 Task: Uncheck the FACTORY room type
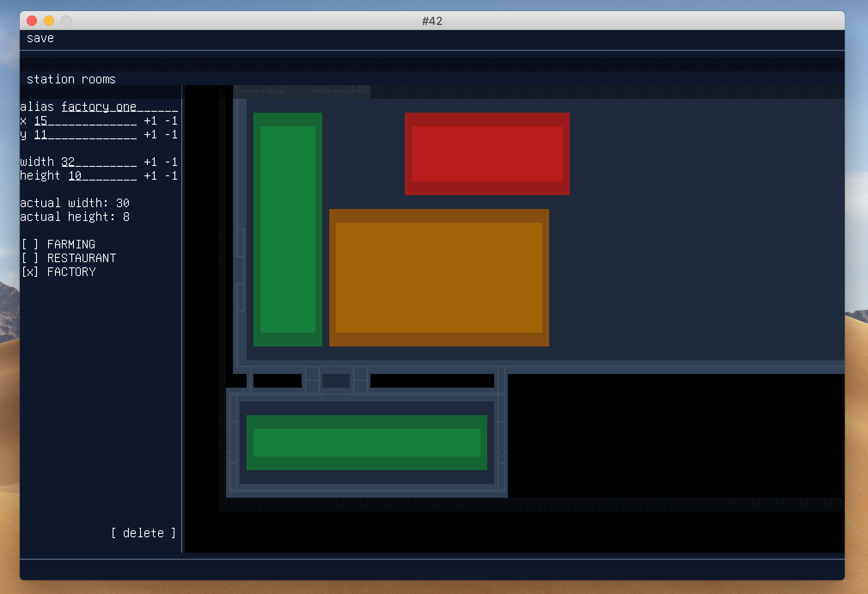[30, 272]
